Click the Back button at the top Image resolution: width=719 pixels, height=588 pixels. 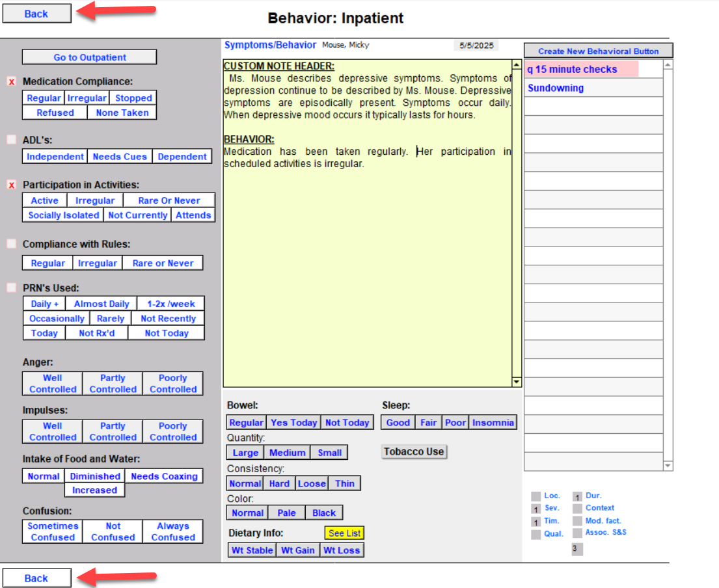pyautogui.click(x=36, y=14)
